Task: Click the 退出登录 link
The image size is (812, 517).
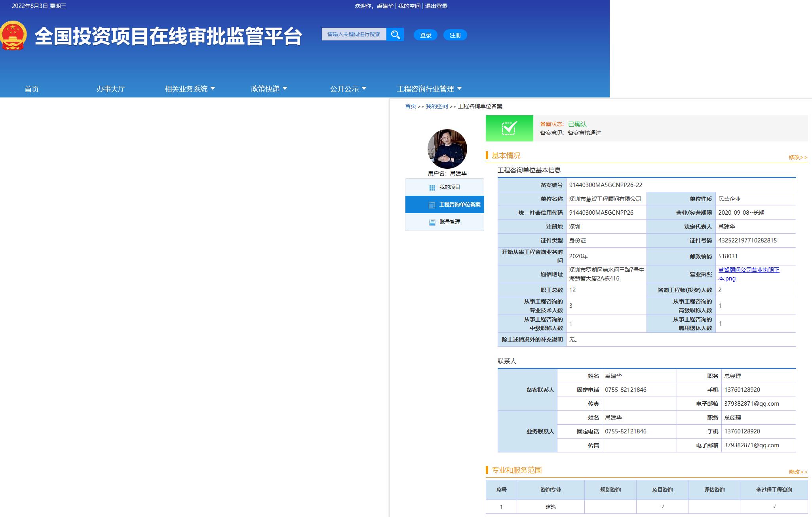Action: tap(436, 6)
